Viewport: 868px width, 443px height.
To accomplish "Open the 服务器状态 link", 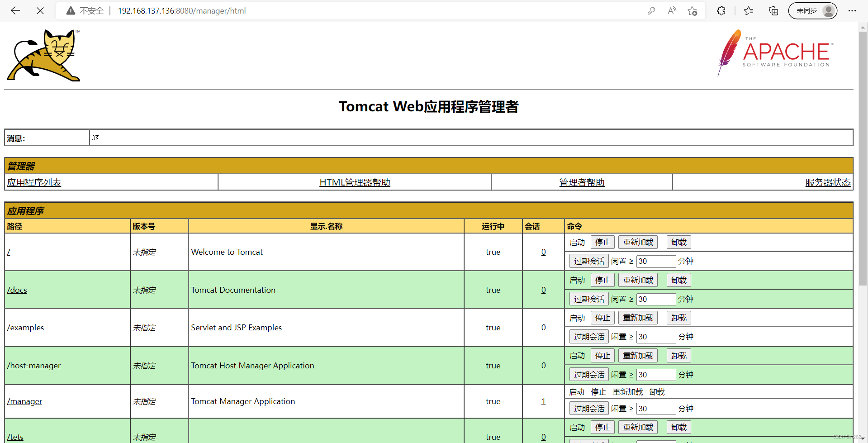I will click(828, 182).
